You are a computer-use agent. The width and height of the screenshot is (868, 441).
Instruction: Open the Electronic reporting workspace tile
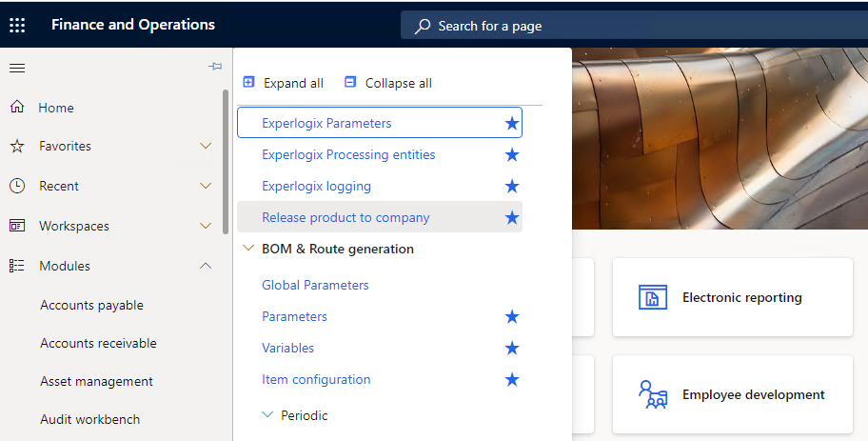click(x=733, y=297)
